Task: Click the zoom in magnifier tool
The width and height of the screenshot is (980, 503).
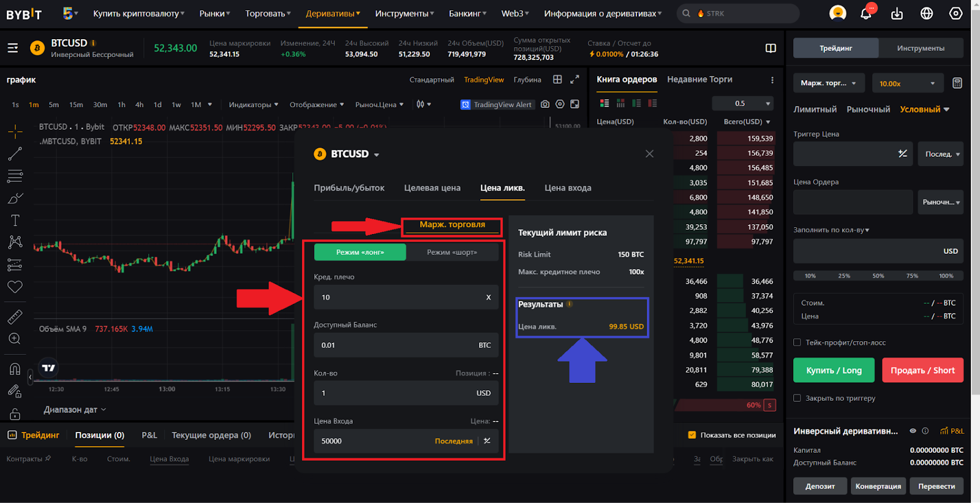Action: tap(15, 339)
